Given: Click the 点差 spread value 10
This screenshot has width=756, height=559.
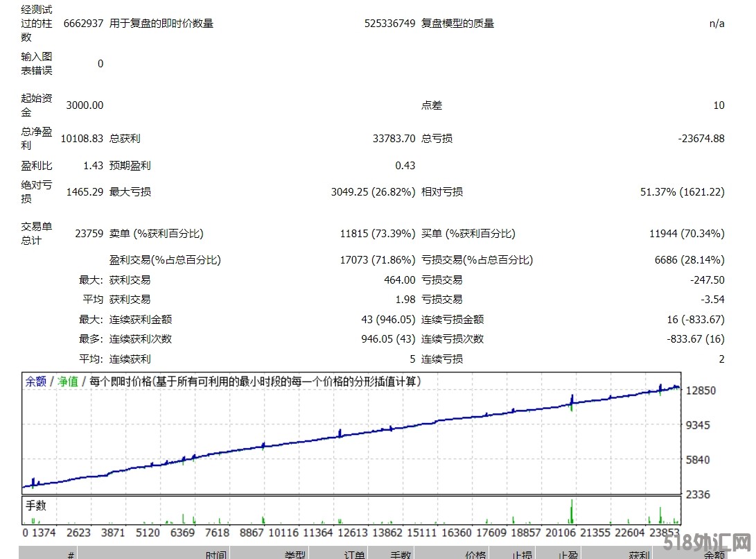Looking at the screenshot, I should [719, 105].
